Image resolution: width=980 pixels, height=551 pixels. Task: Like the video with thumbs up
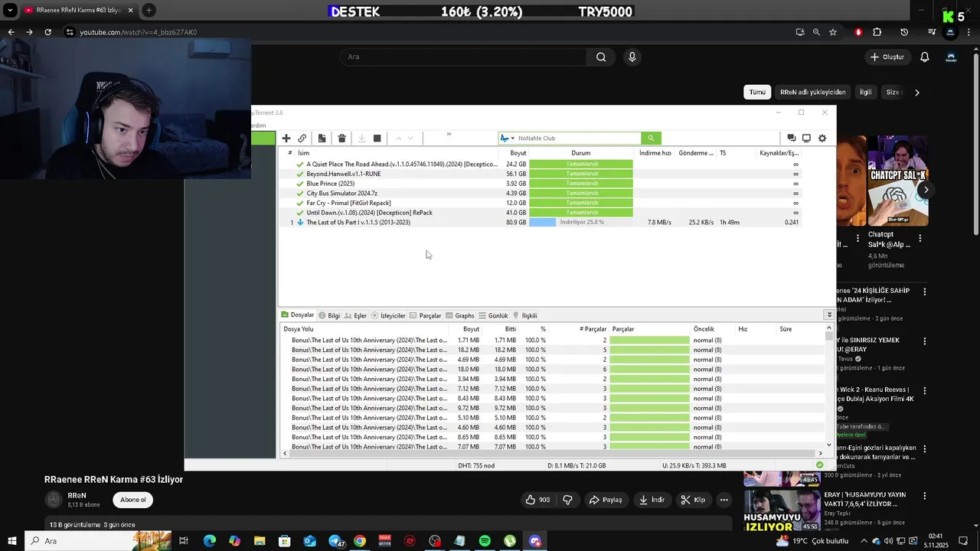(x=537, y=500)
